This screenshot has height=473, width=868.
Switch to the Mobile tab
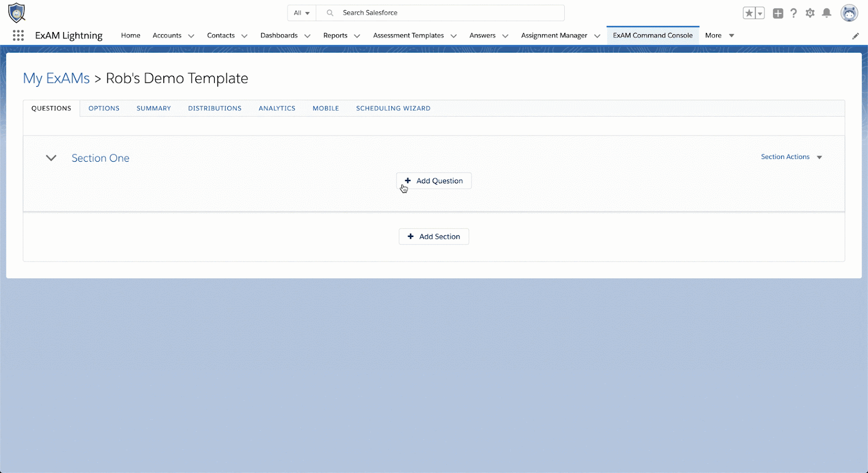pos(325,108)
